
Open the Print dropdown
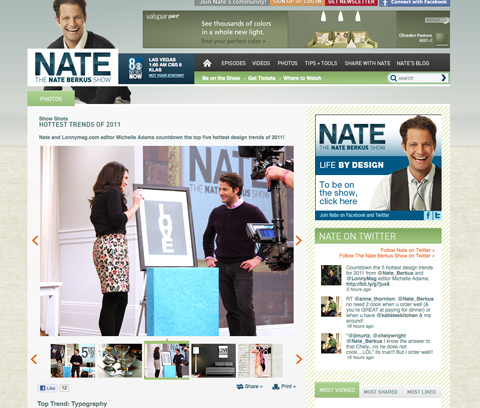coord(284,387)
